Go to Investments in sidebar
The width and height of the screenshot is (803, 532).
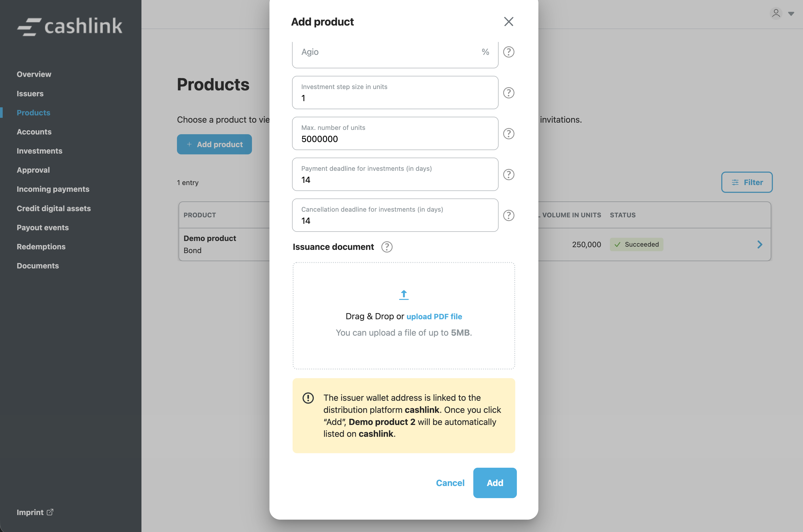pos(39,151)
